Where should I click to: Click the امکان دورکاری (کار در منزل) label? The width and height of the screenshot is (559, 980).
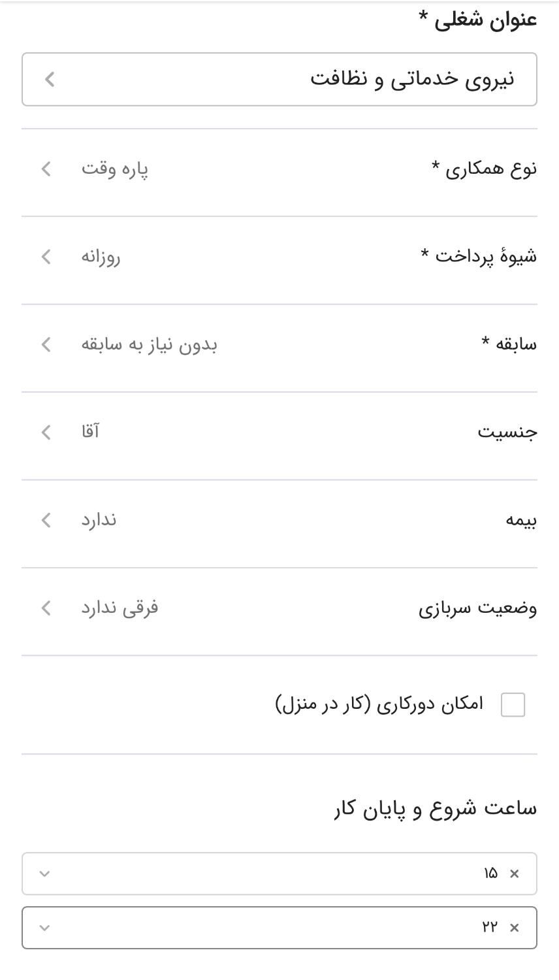[x=379, y=704]
